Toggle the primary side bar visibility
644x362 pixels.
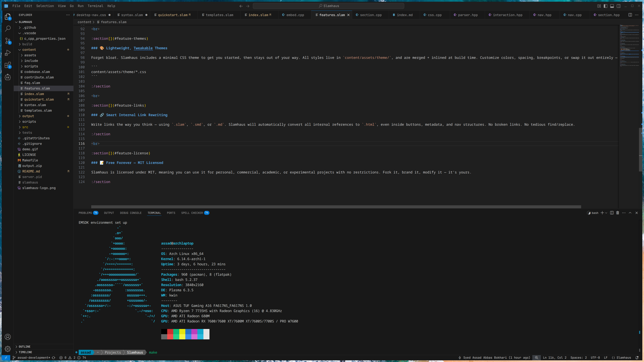pyautogui.click(x=605, y=6)
